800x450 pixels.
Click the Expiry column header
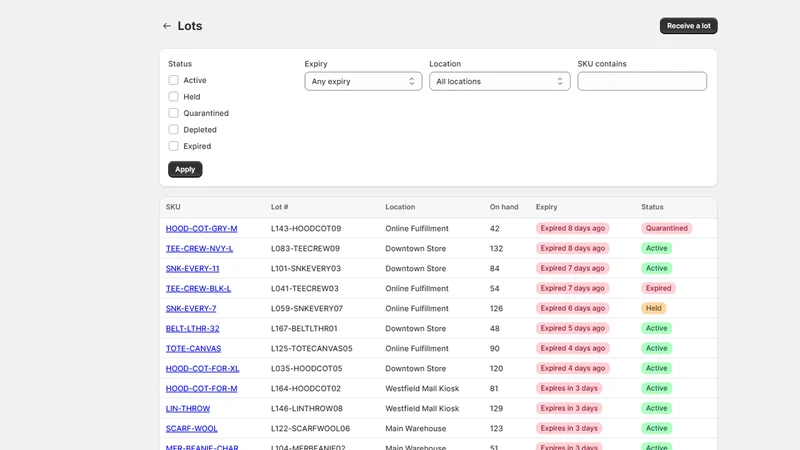tap(546, 207)
